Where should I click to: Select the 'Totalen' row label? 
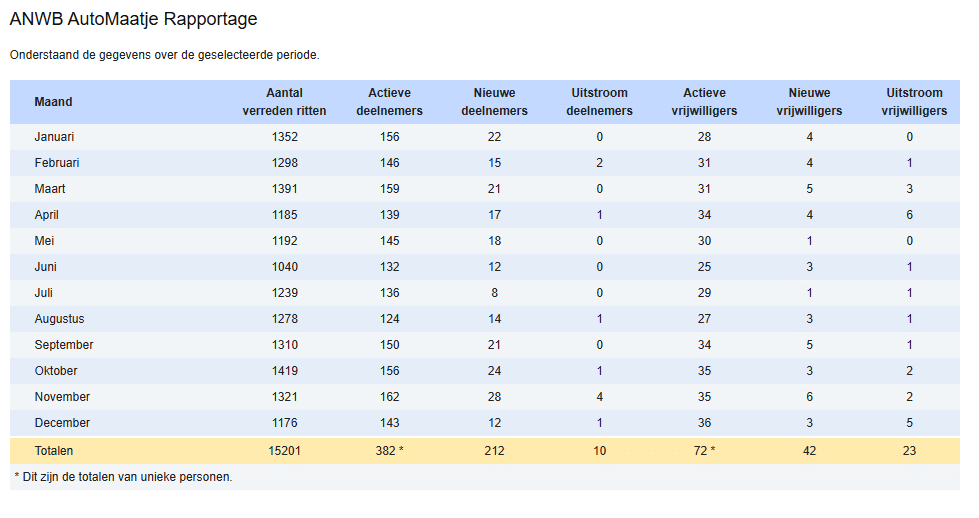54,451
